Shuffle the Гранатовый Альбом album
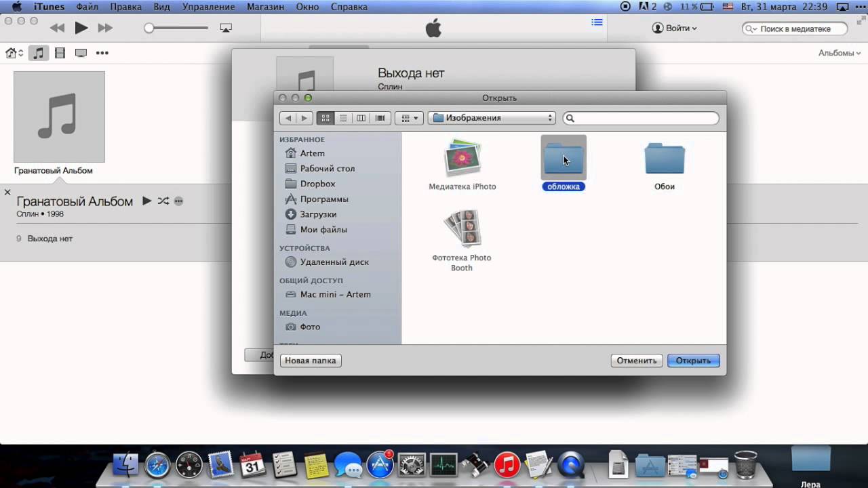868x488 pixels. (x=163, y=201)
